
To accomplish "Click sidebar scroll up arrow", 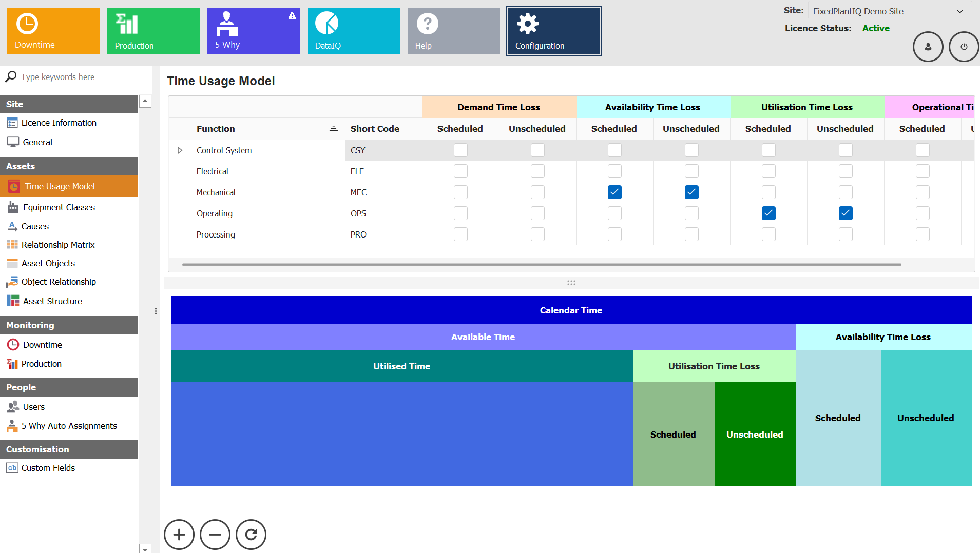I will [x=145, y=101].
